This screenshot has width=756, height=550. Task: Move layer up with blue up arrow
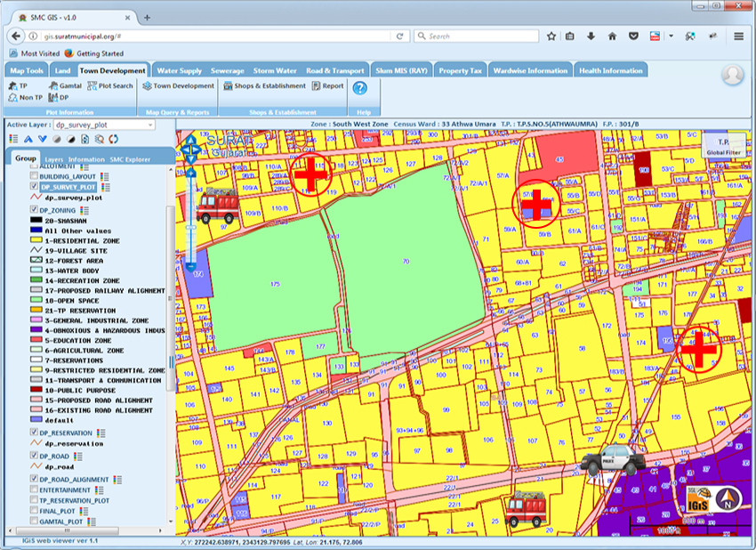(28, 139)
